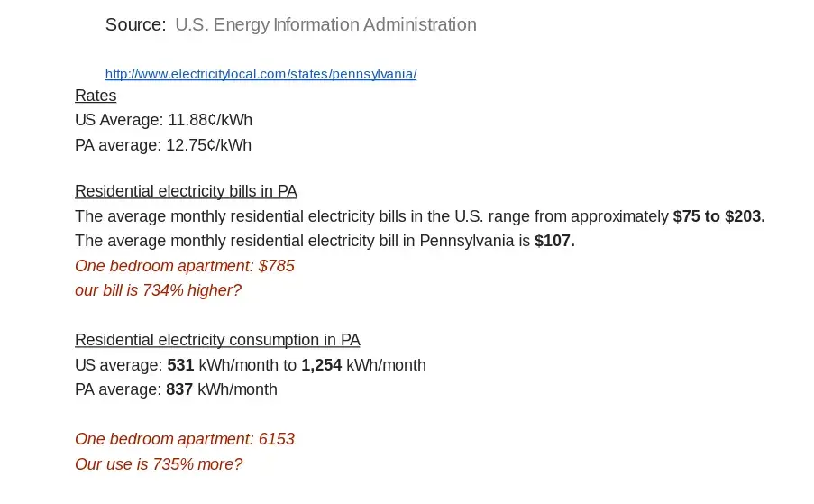Click "Our use is 735% more?" text
This screenshot has width=814, height=504.
(159, 464)
